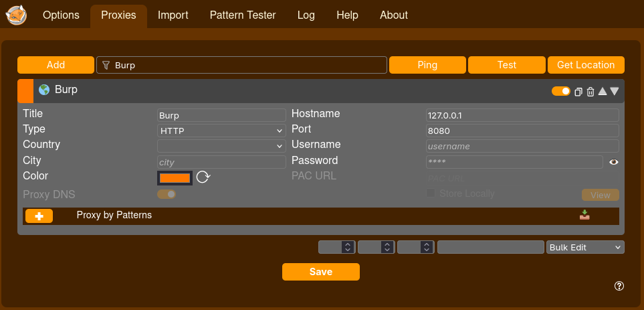
Task: Click the Proxy by Patterns label
Action: [114, 215]
